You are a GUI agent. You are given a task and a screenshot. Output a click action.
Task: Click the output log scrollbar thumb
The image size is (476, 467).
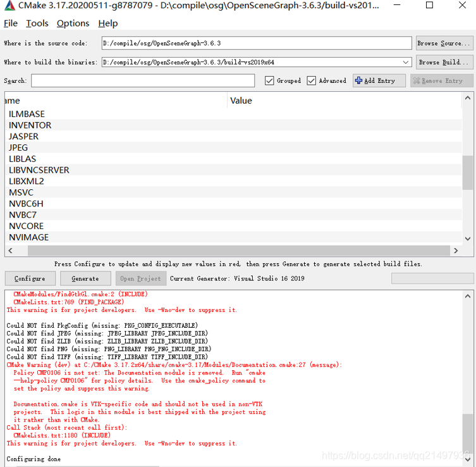[x=468, y=433]
